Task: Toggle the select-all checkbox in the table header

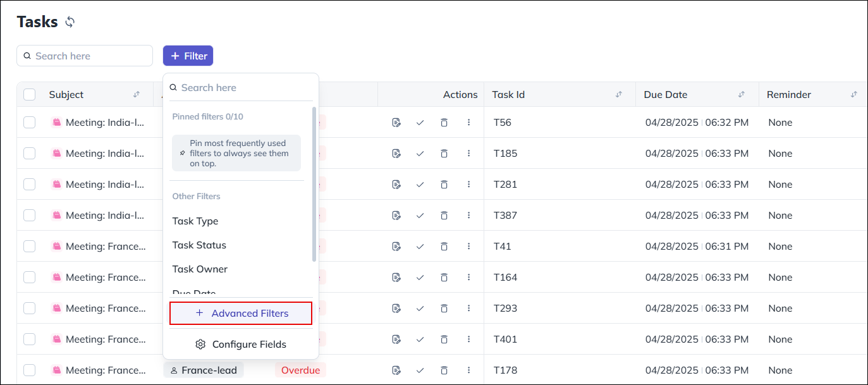Action: (x=30, y=95)
